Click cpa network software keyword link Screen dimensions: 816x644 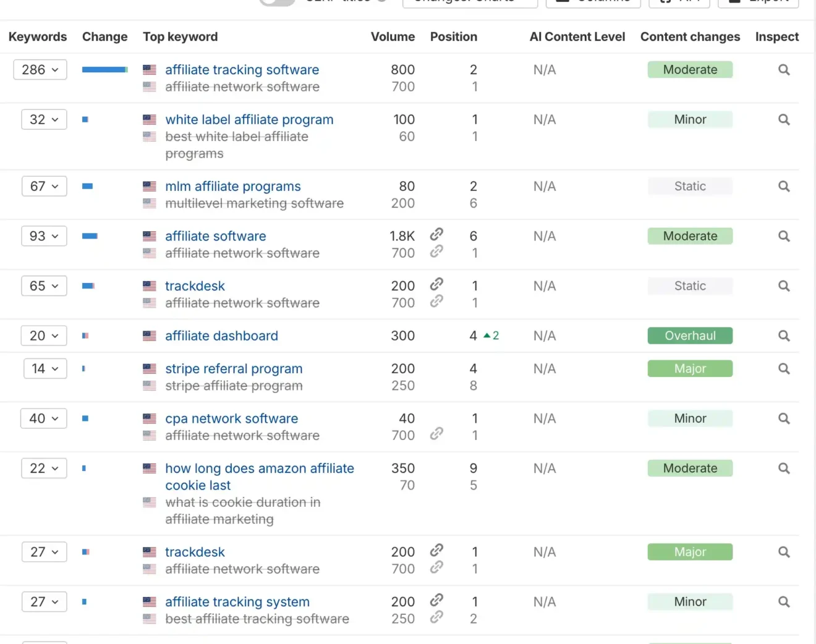coord(231,419)
